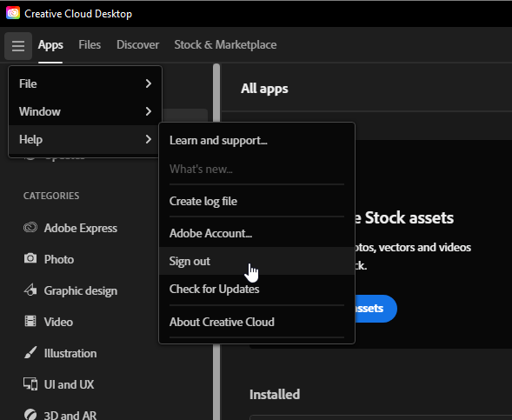Open the Discover tab

(138, 44)
